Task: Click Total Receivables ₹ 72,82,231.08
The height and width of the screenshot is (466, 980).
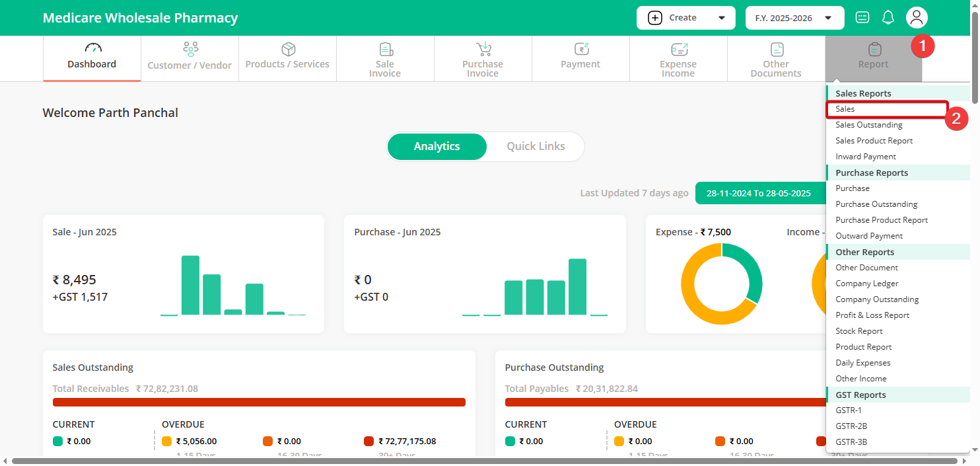Action: point(125,389)
